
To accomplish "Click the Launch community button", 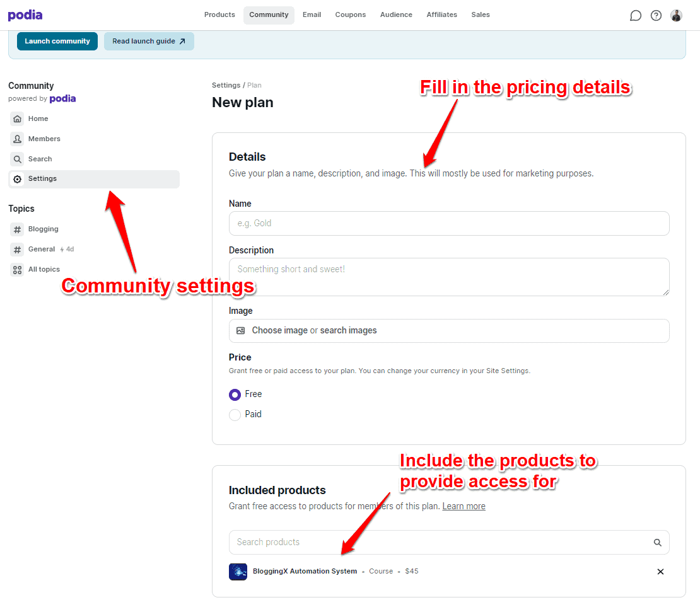I will (57, 41).
